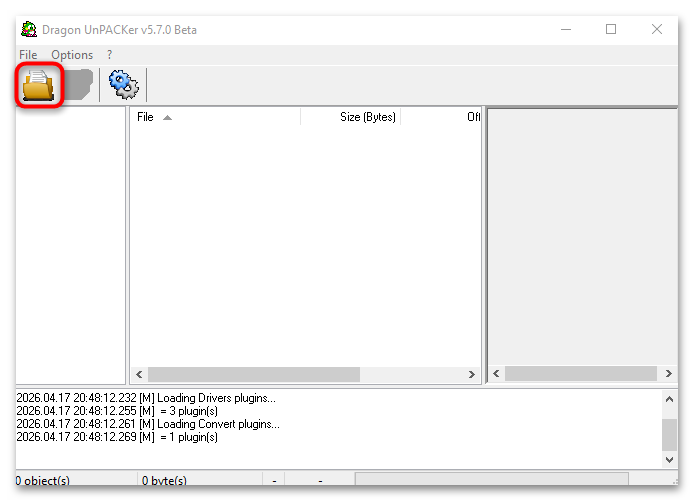Screen dimensions: 694x501
Task: Close the Dragon UnPACKer window
Action: coord(657,30)
